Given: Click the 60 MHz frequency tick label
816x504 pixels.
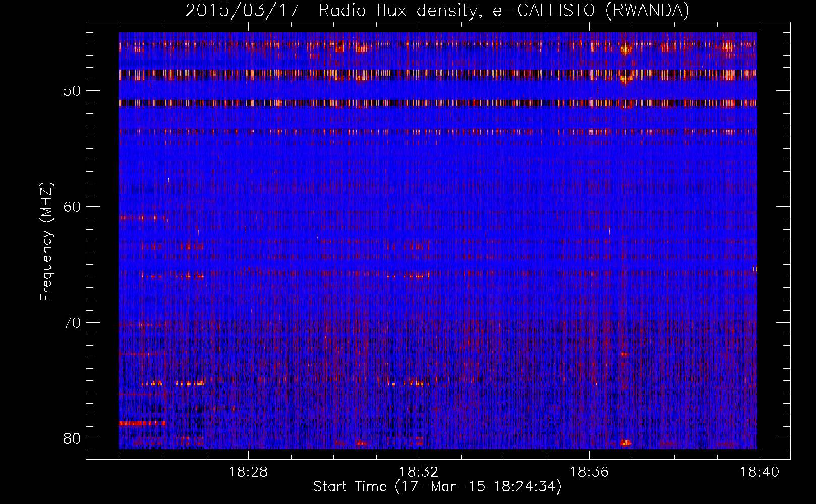Looking at the screenshot, I should 72,207.
